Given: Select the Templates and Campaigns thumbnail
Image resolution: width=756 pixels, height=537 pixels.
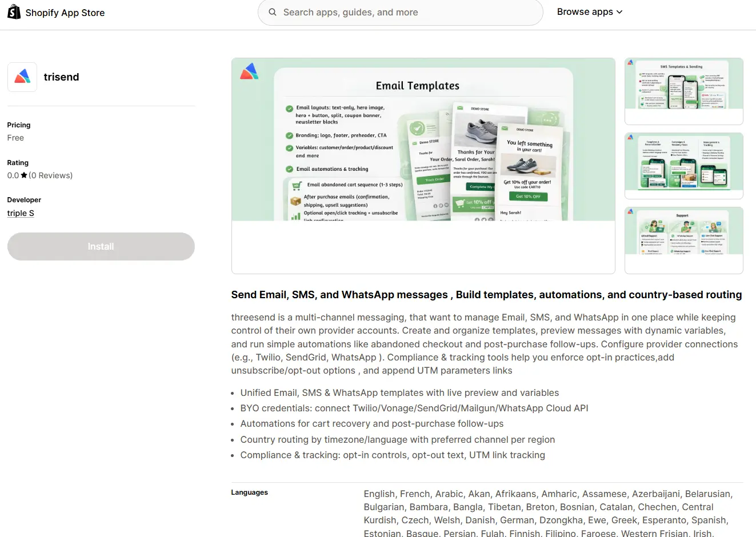Looking at the screenshot, I should point(684,166).
